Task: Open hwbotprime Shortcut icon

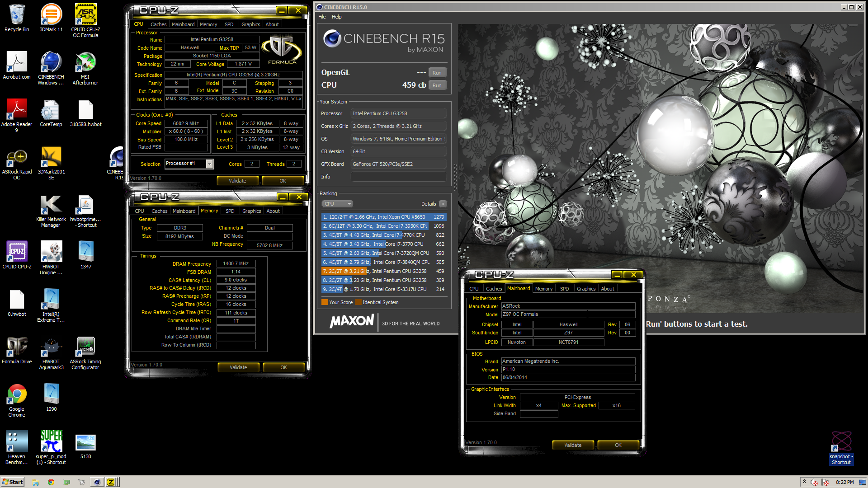Action: click(x=85, y=210)
